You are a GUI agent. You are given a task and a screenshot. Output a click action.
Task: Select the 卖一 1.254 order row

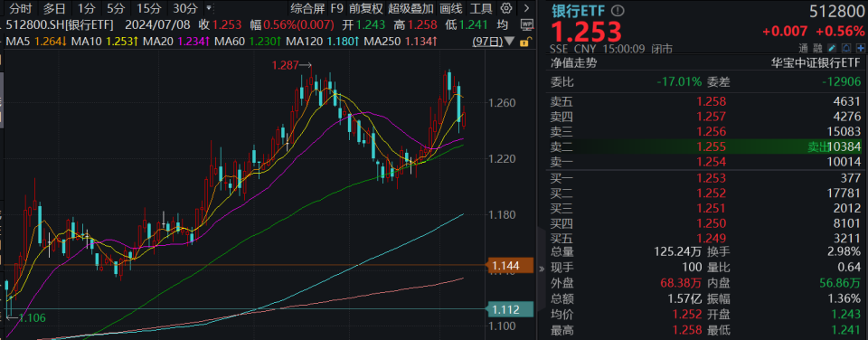coord(706,162)
